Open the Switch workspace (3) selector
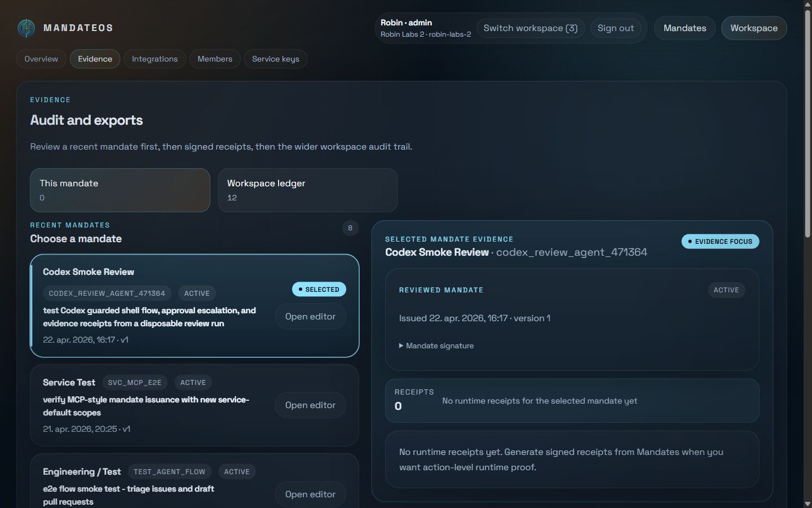This screenshot has height=508, width=812. (x=531, y=28)
